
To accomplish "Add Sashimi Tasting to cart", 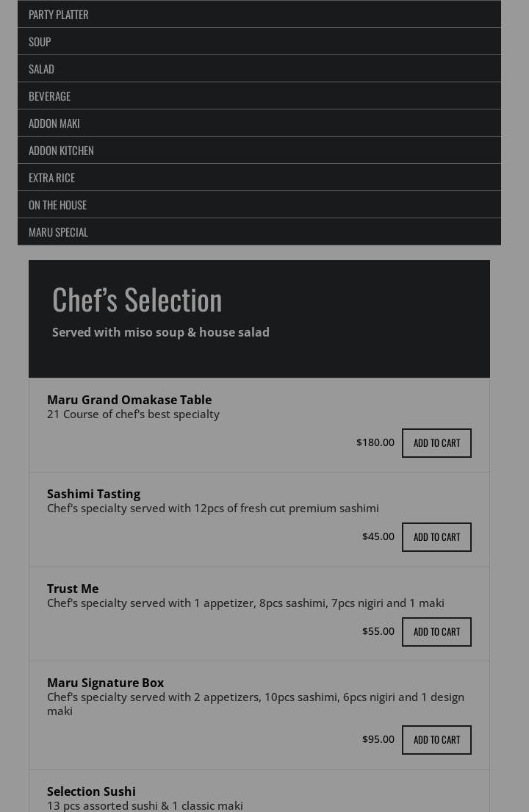I will point(436,537).
